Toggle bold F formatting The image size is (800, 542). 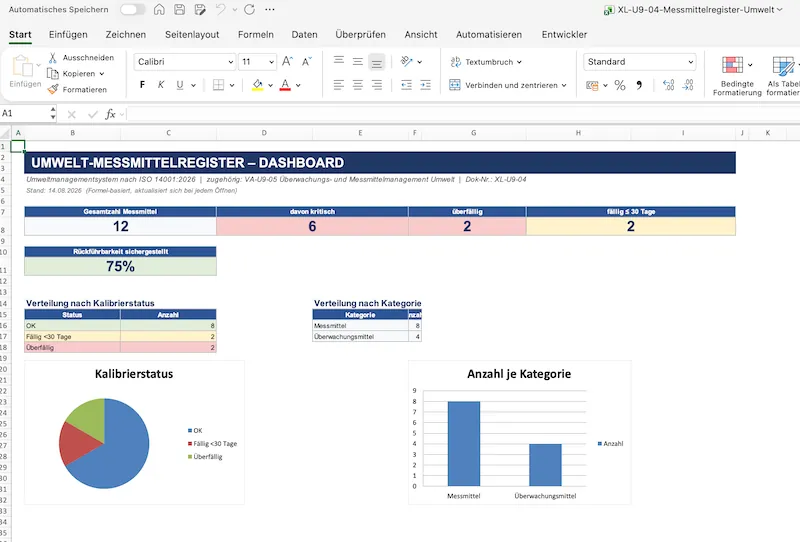tap(142, 85)
